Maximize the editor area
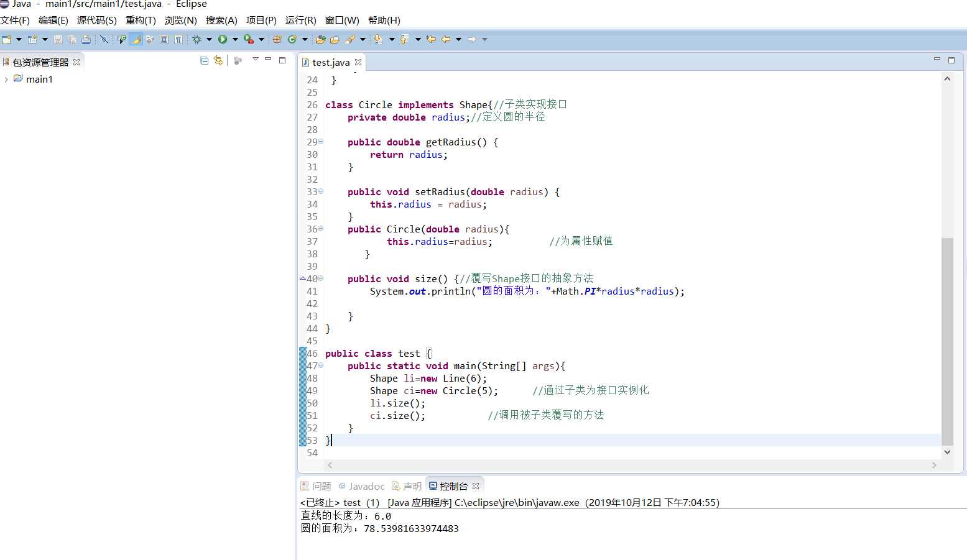 951,60
